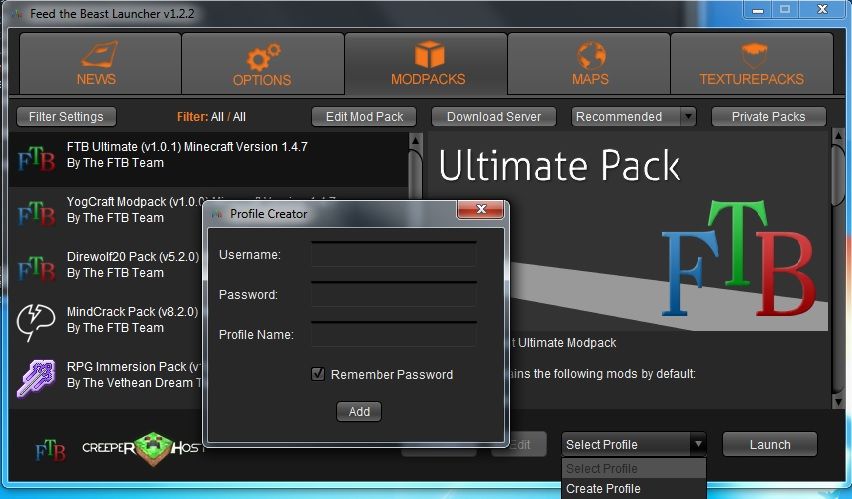Click the Edit Mod Pack button
Screen dimensions: 852x499
(364, 116)
